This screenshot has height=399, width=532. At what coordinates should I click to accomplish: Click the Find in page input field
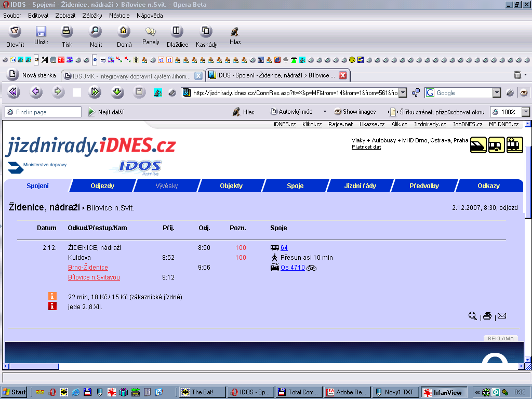43,112
